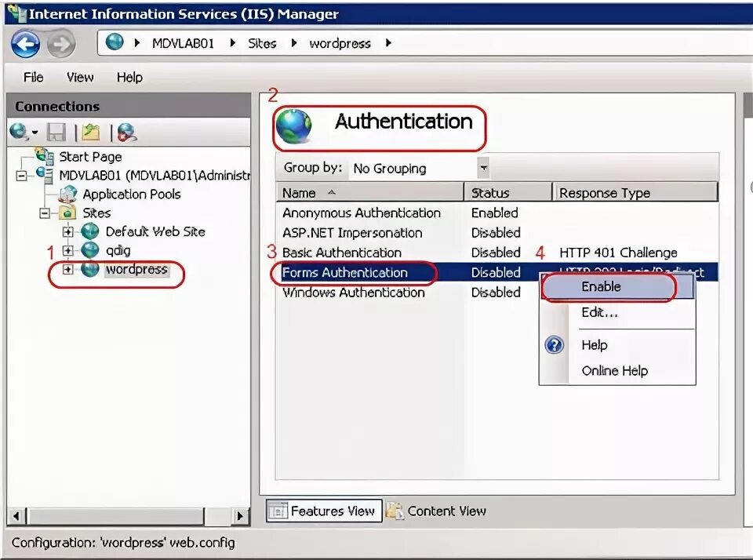The height and width of the screenshot is (560, 753).
Task: Sort by the Status column header
Action: tap(508, 193)
